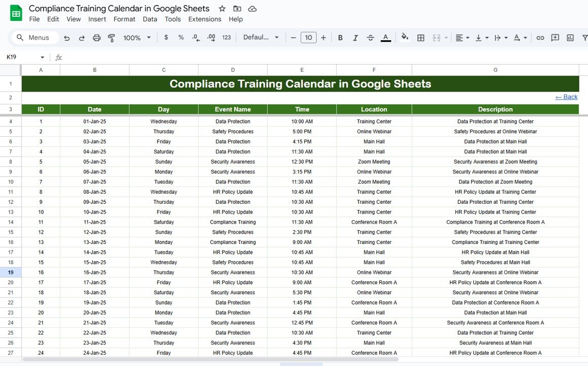
Task: Open the File menu
Action: (x=34, y=19)
